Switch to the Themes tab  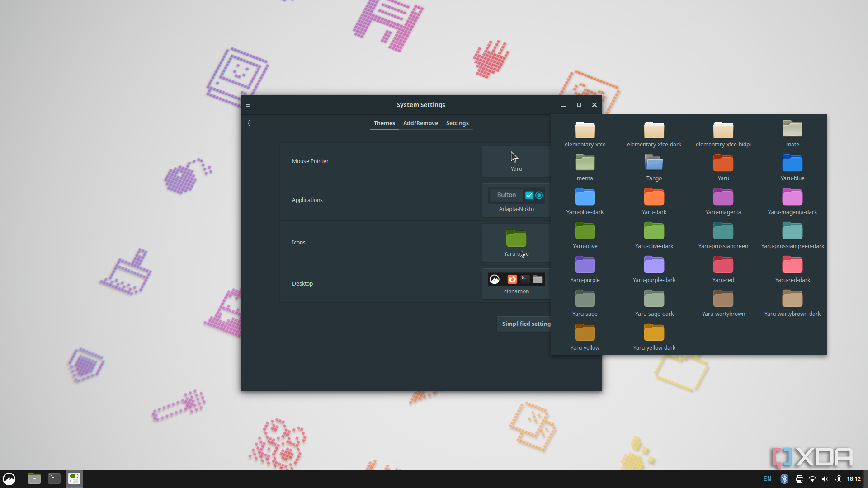[x=384, y=123]
